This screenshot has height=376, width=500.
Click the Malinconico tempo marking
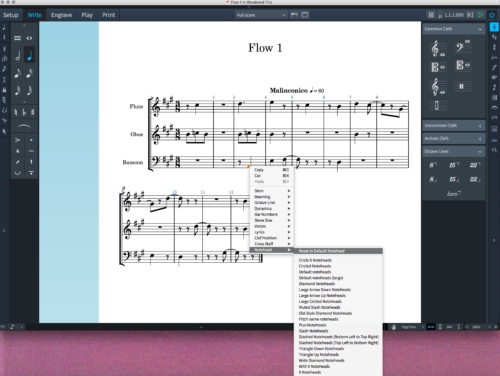[x=289, y=90]
